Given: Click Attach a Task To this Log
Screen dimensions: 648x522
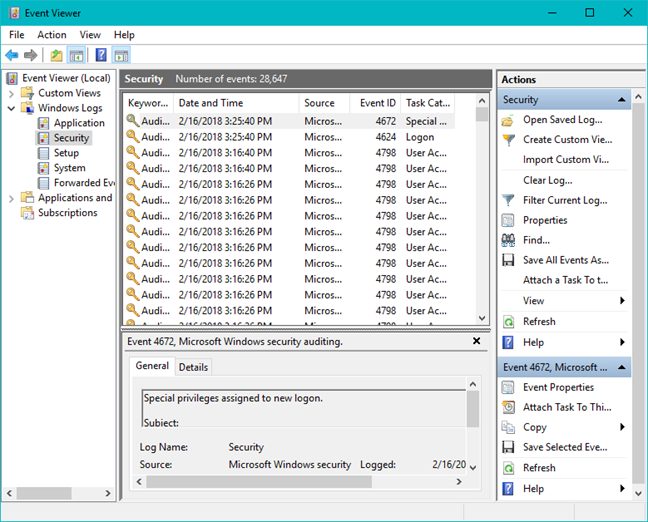Looking at the screenshot, I should [565, 280].
